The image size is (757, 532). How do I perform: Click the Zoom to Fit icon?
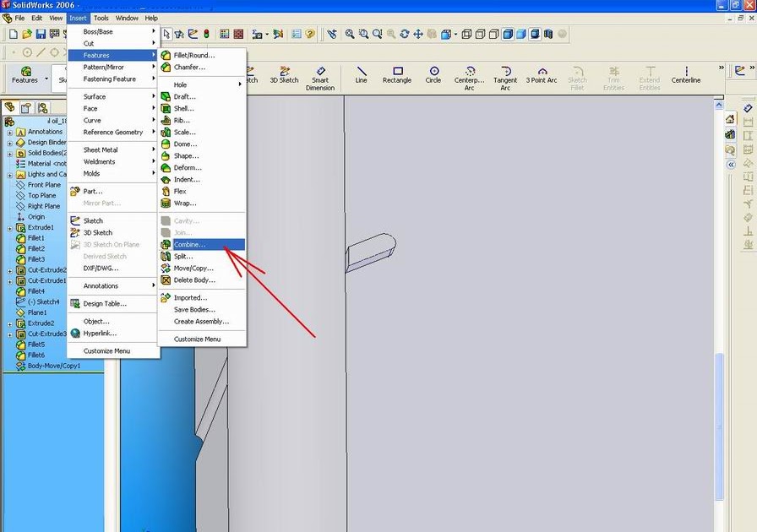349,34
